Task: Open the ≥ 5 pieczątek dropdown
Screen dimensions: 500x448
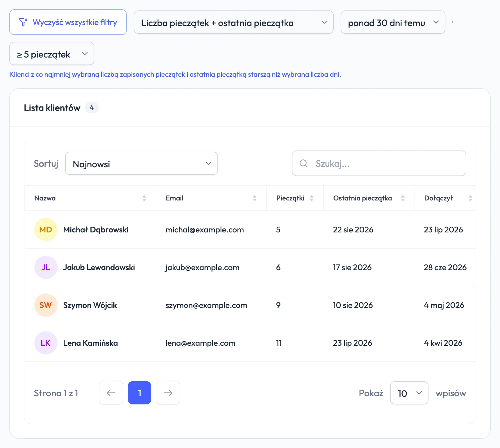Action: coord(52,53)
